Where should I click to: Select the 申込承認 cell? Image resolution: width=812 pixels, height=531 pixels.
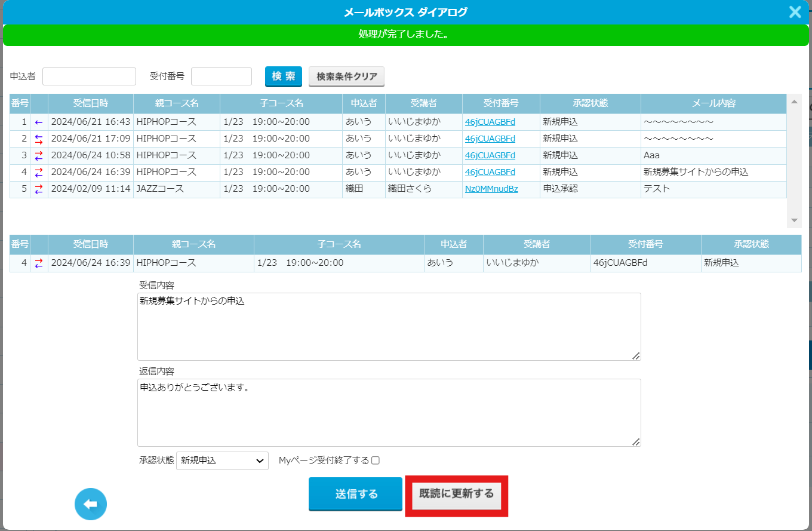[590, 189]
